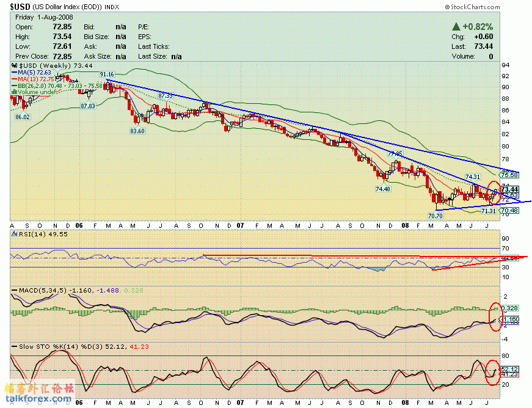The width and height of the screenshot is (532, 408).
Task: Click the RSI(14) 49.55 panel title
Action: 43,235
